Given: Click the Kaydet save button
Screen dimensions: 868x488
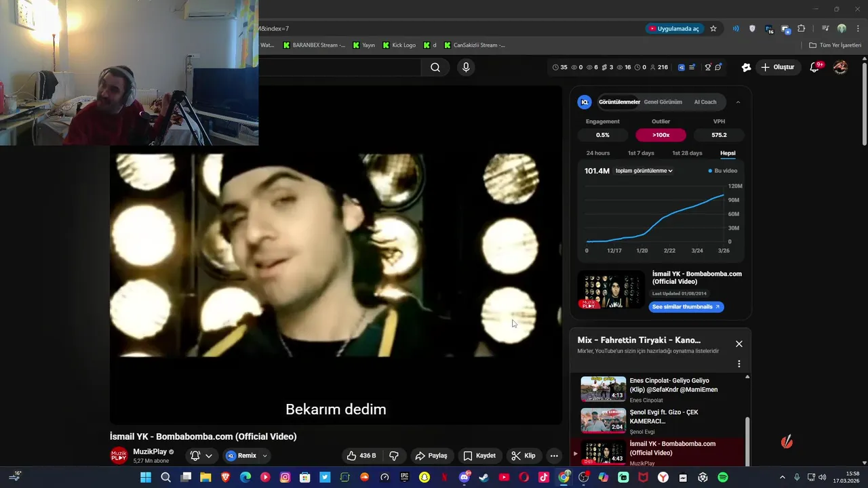Looking at the screenshot, I should (x=479, y=455).
